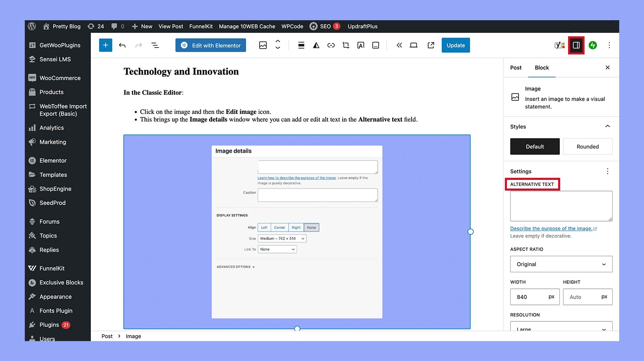Click inside the Alternative Text field
The image size is (644, 361).
561,205
